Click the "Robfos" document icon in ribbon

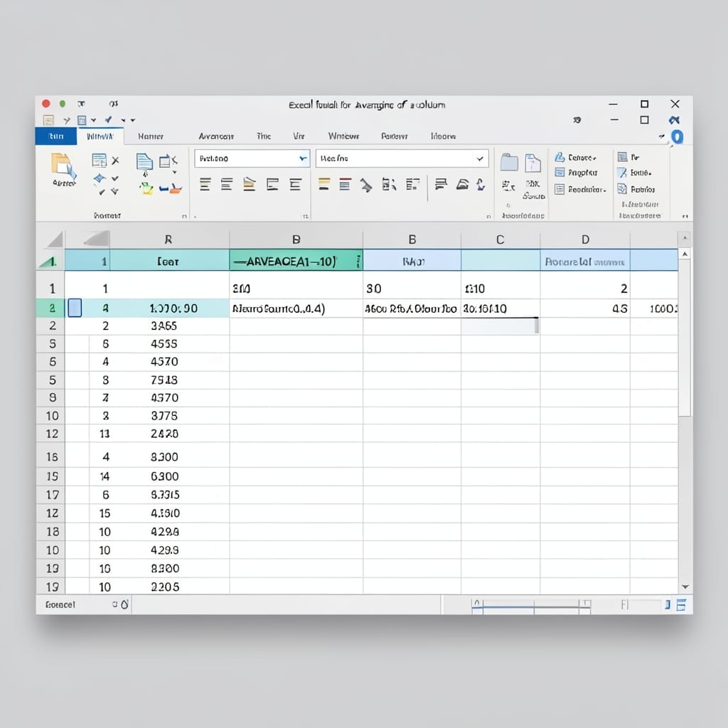tap(622, 189)
